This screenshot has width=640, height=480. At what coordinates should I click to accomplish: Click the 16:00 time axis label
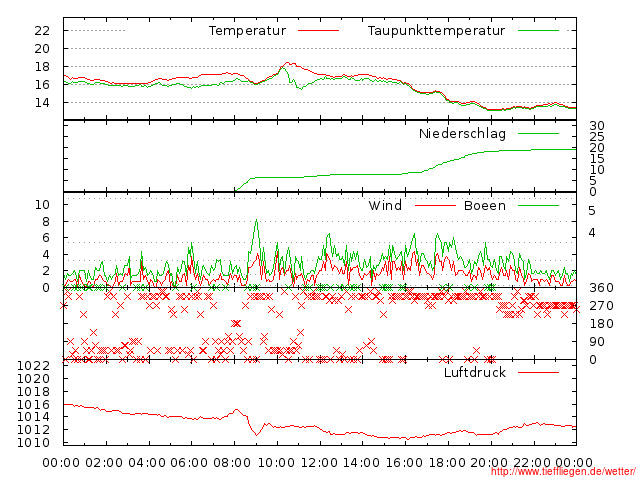click(404, 463)
